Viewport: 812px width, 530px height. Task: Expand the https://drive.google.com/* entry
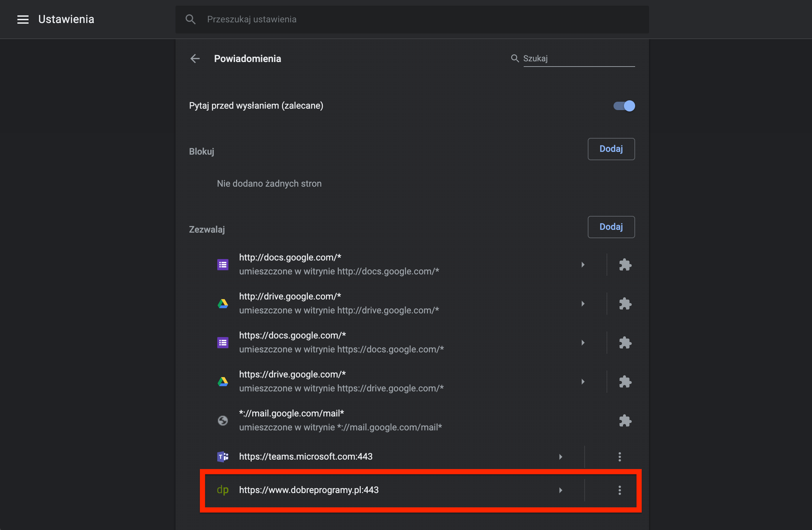583,382
